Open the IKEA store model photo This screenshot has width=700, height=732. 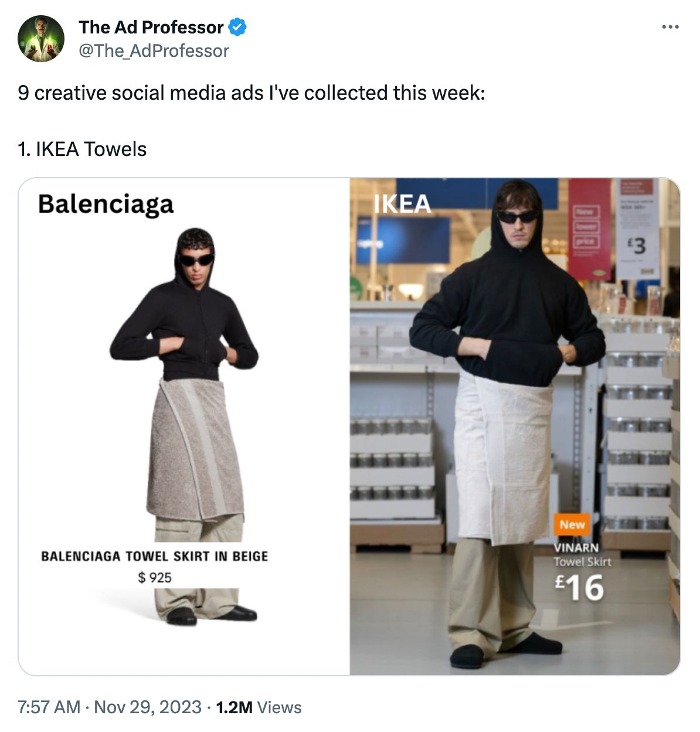point(515,426)
